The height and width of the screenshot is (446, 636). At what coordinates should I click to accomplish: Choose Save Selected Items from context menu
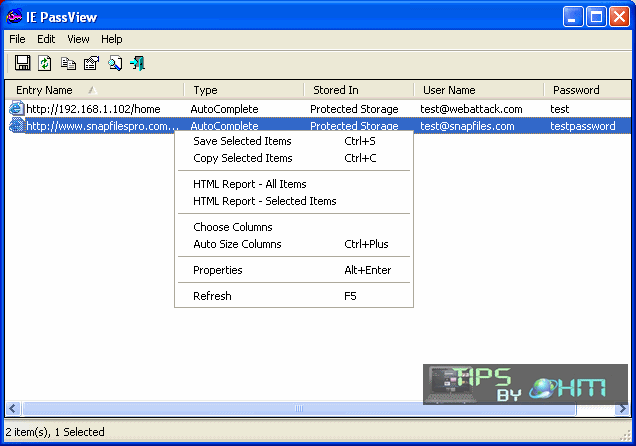[294, 141]
